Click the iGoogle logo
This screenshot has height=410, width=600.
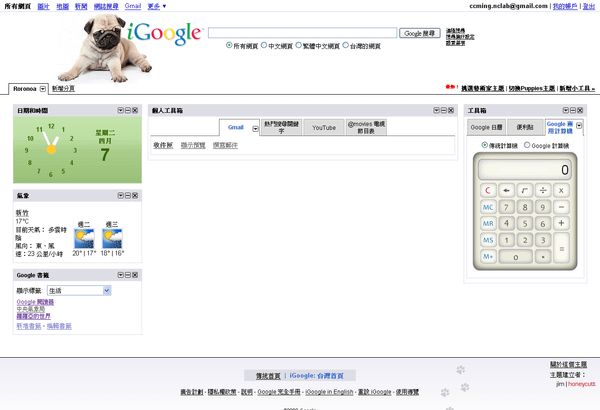pyautogui.click(x=164, y=33)
